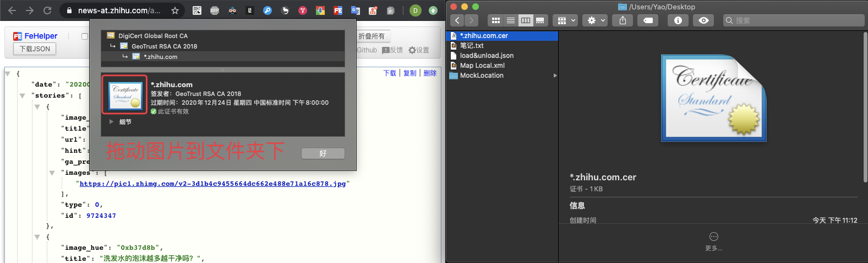This screenshot has width=868, height=263.
Task: Go back in the Finder window
Action: [x=457, y=20]
